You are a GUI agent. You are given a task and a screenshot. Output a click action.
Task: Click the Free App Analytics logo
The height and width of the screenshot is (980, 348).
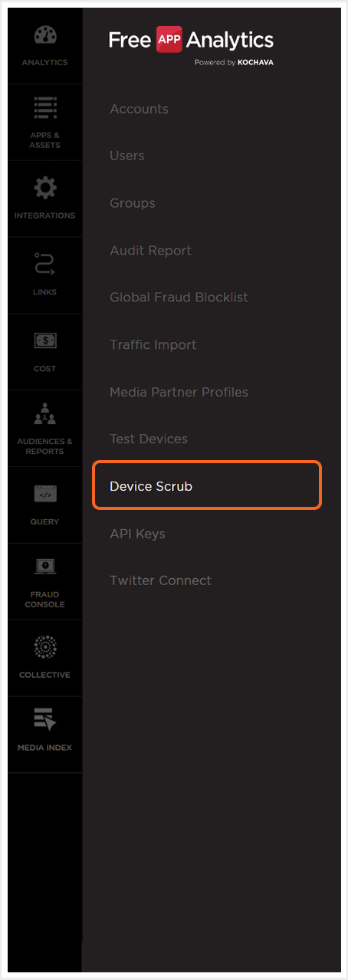click(191, 43)
